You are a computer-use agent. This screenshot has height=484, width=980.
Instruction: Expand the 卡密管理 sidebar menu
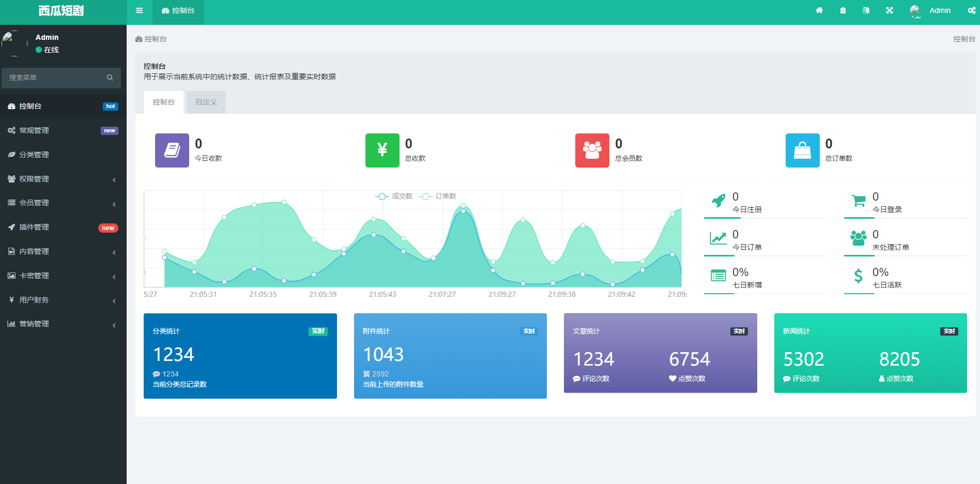point(63,276)
